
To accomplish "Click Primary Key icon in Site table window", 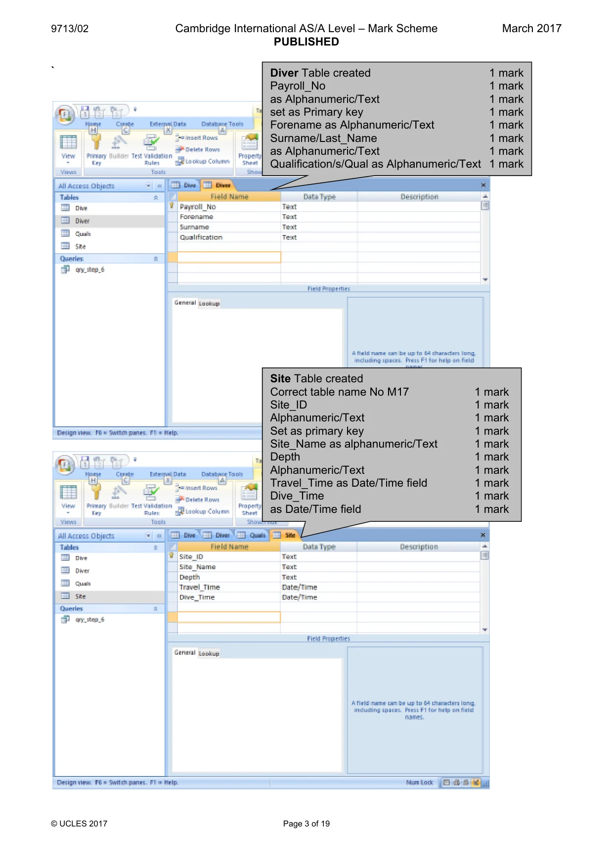I will click(x=96, y=492).
